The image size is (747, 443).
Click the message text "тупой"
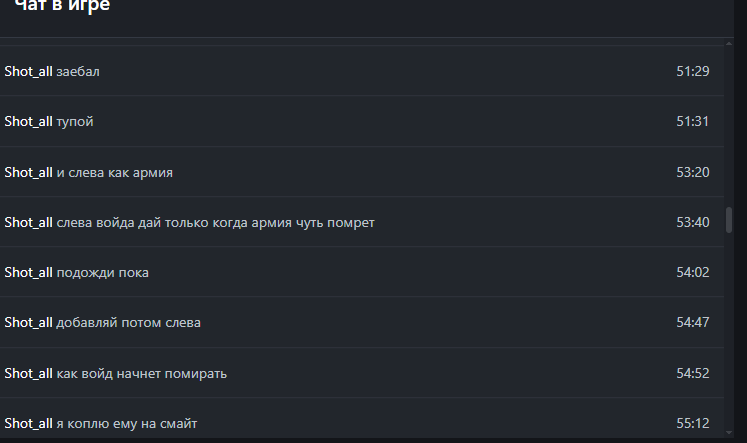point(75,122)
